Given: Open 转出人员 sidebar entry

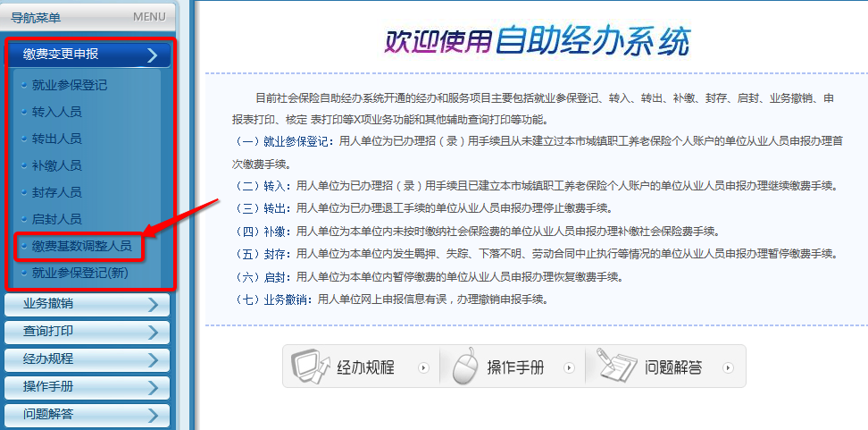Looking at the screenshot, I should pyautogui.click(x=57, y=139).
